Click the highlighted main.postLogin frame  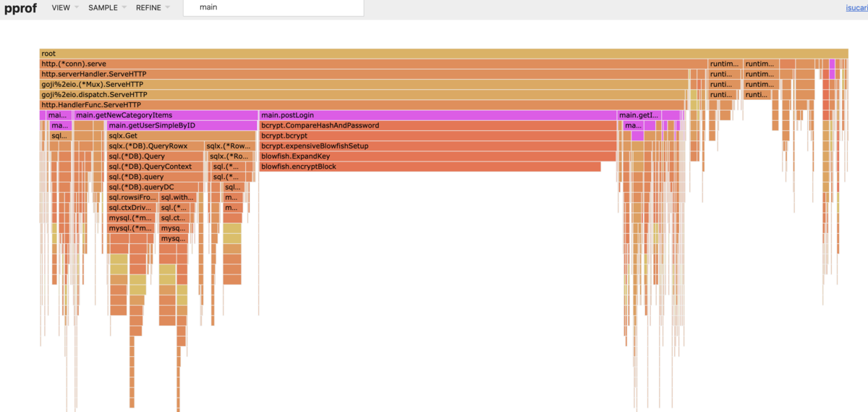[438, 115]
